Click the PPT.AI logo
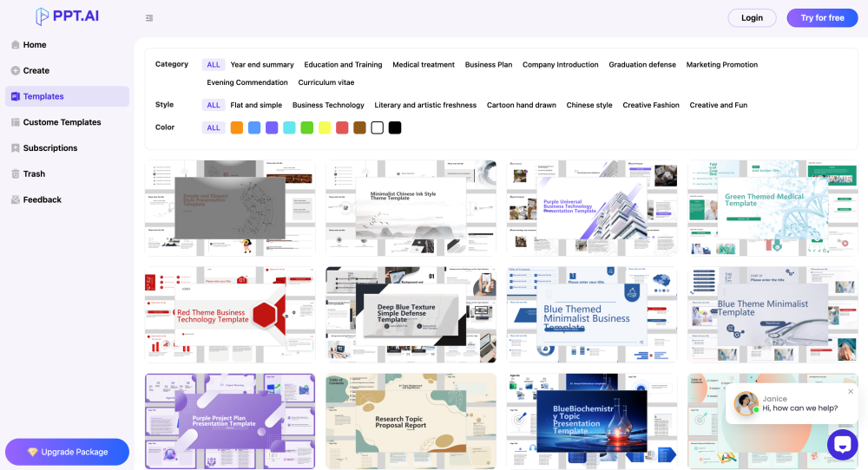868x470 pixels. [67, 17]
